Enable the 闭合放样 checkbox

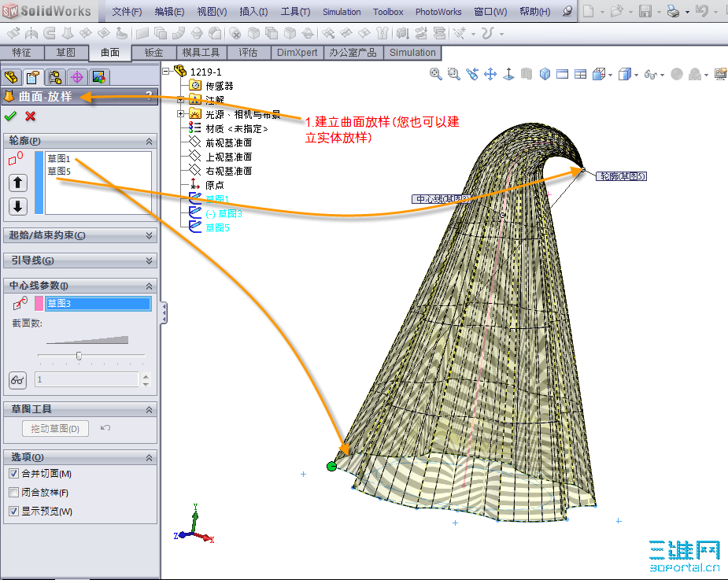click(x=14, y=492)
